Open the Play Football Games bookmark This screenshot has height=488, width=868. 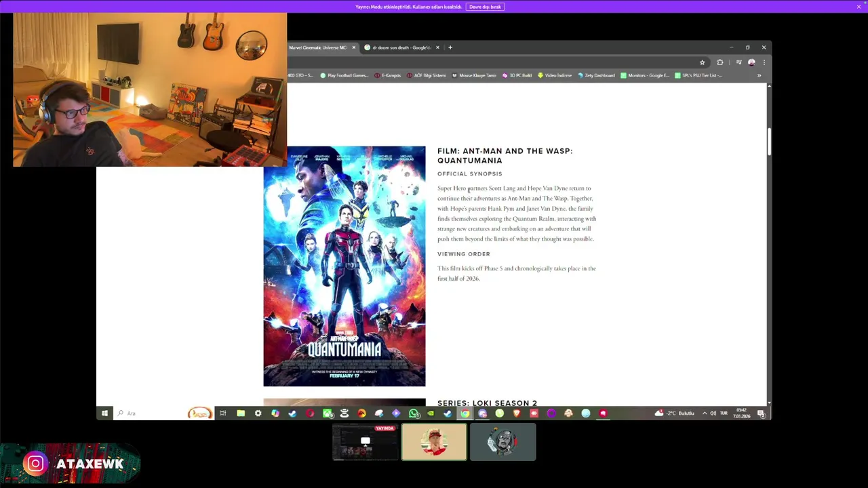(x=344, y=75)
